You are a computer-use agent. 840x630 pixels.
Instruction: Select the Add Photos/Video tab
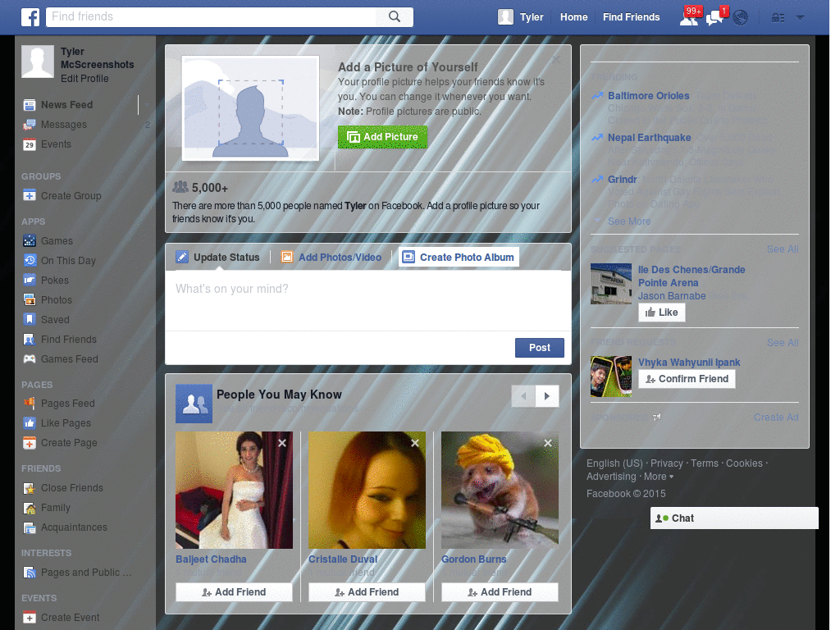[331, 257]
